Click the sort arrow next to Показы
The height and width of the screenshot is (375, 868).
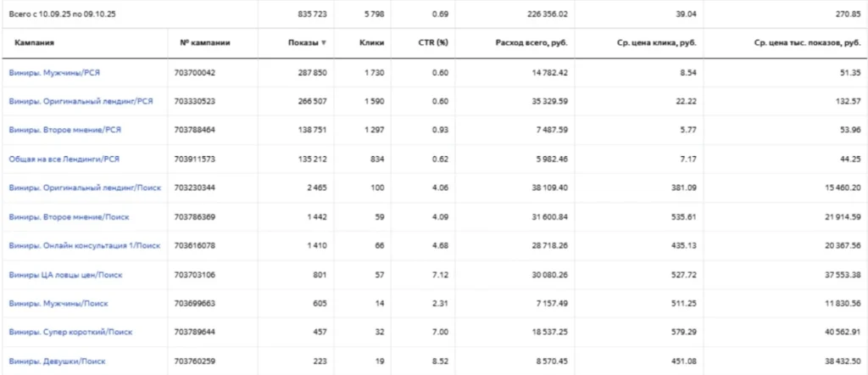point(324,42)
